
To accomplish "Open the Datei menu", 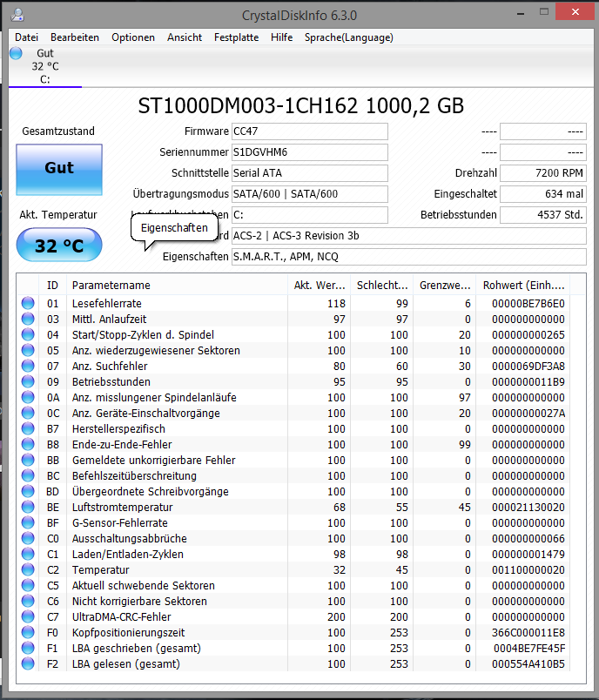I will pyautogui.click(x=26, y=37).
